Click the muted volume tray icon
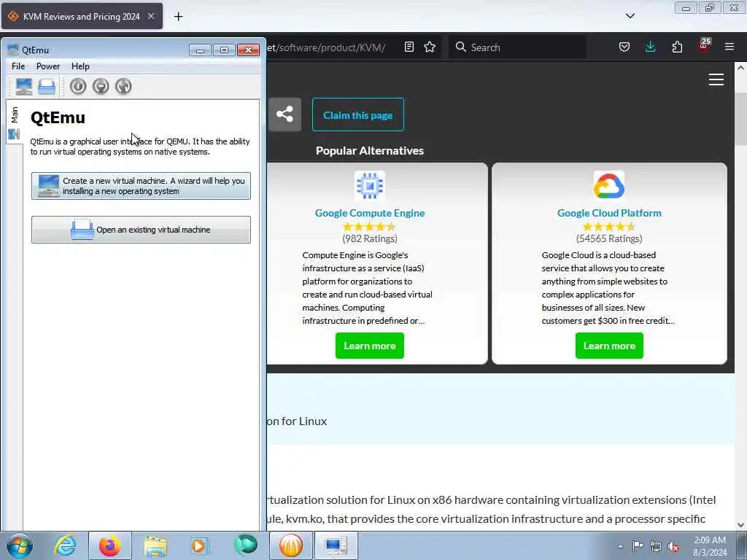The image size is (747, 560). (673, 546)
